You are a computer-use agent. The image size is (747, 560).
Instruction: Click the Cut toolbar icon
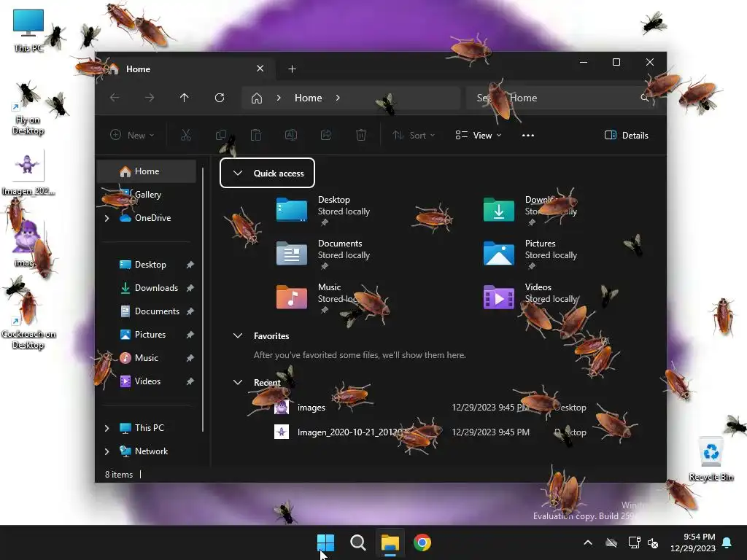click(x=186, y=135)
